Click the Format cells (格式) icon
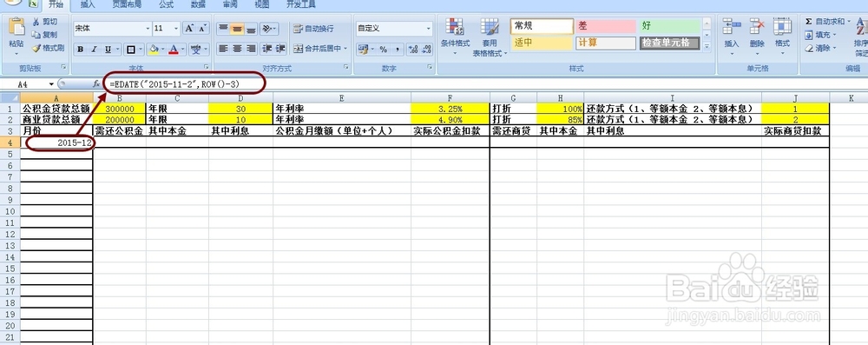Viewport: 868px width, 345px height. point(782,27)
